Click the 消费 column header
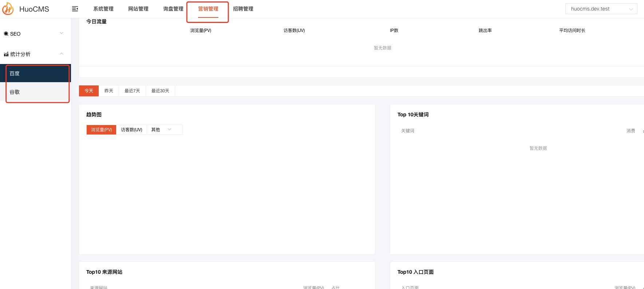The width and height of the screenshot is (644, 289). 631,131
